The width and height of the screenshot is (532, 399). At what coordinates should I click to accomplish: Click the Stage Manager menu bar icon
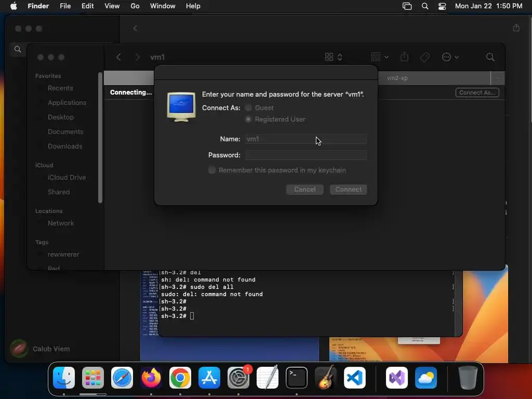coord(407,6)
